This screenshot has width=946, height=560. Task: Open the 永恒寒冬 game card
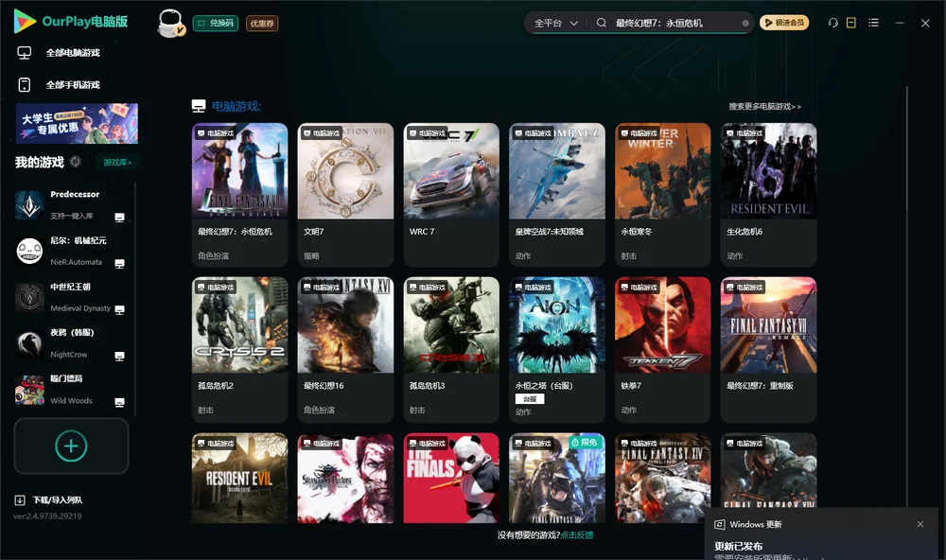[x=662, y=194]
